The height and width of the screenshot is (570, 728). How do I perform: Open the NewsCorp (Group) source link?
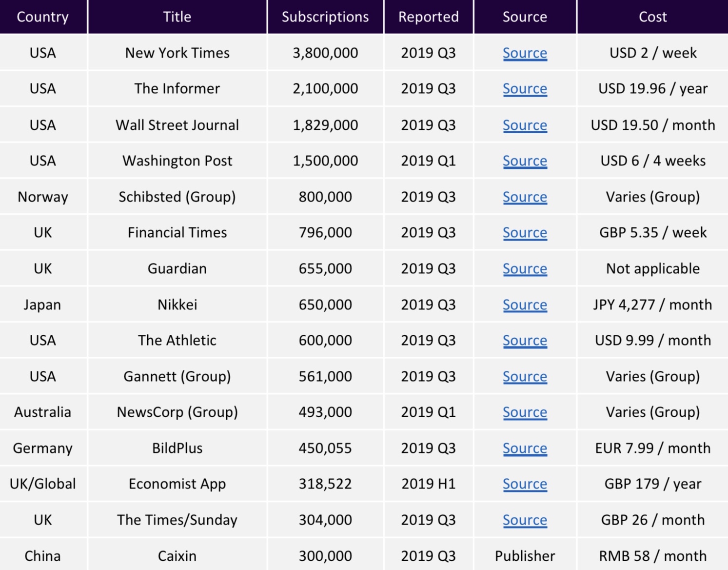click(525, 412)
